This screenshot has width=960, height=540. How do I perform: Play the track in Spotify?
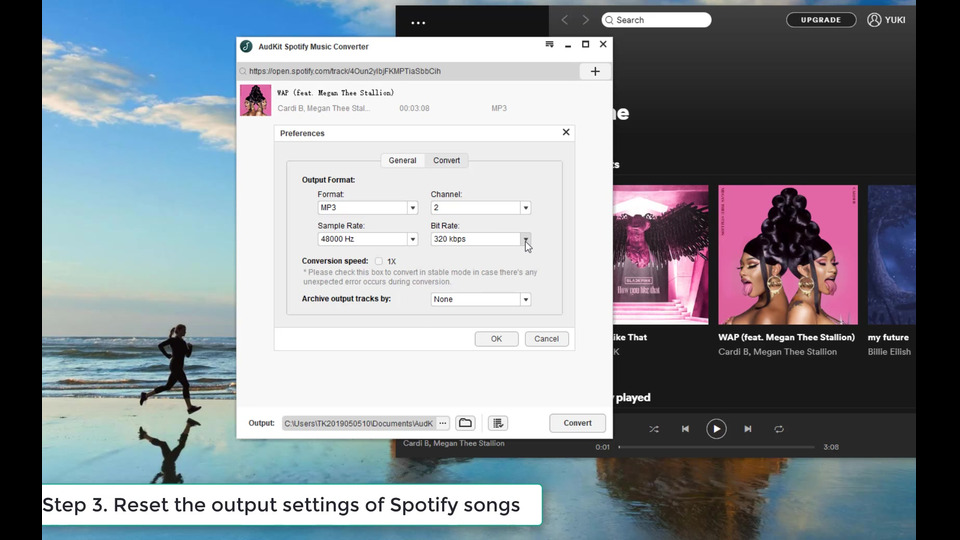(716, 429)
